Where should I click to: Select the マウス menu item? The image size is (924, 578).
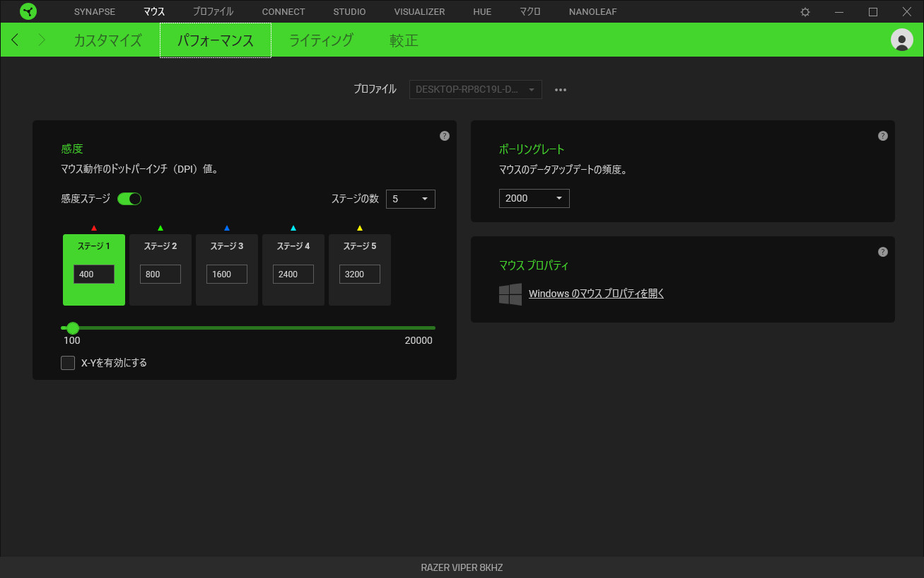point(154,12)
